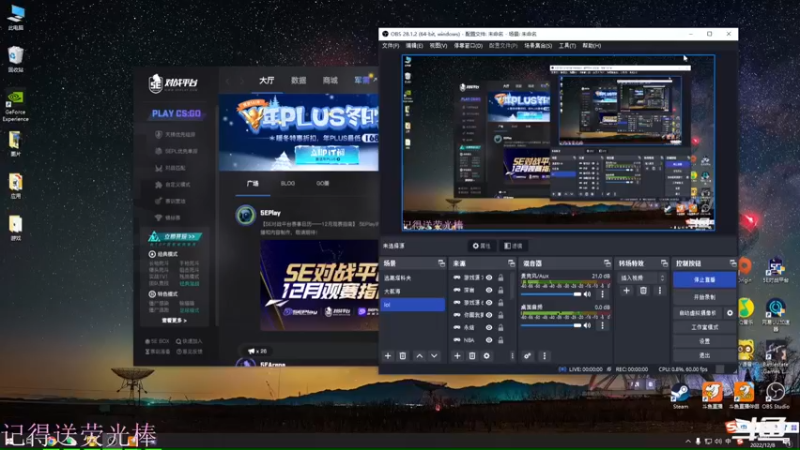800x450 pixels.
Task: Open audio mixer bottom dots menu
Action: (x=544, y=356)
